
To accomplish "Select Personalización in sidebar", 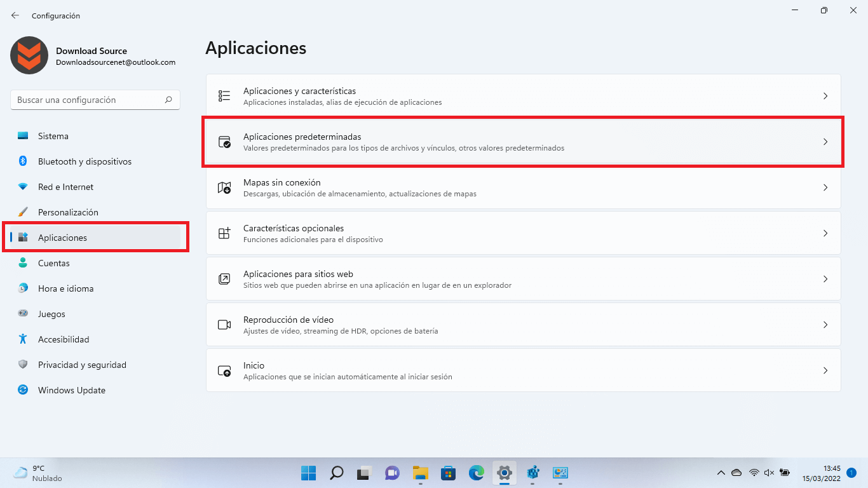I will point(95,212).
